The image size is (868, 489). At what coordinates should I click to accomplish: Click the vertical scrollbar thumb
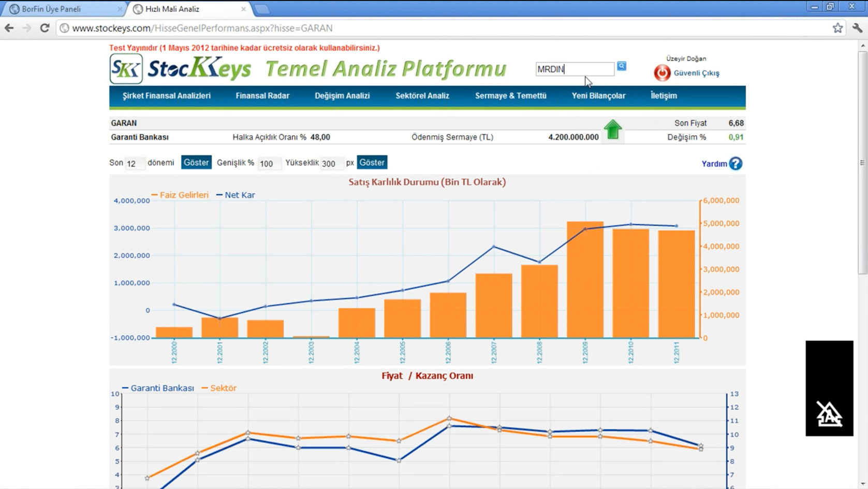(x=862, y=162)
